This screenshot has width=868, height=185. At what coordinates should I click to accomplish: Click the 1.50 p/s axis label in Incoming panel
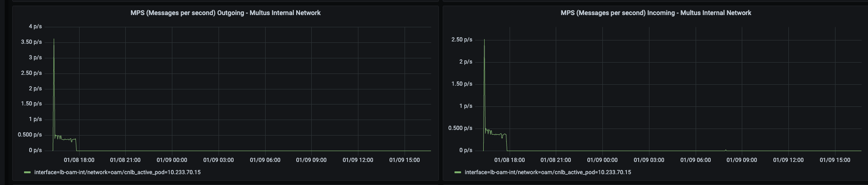point(462,84)
